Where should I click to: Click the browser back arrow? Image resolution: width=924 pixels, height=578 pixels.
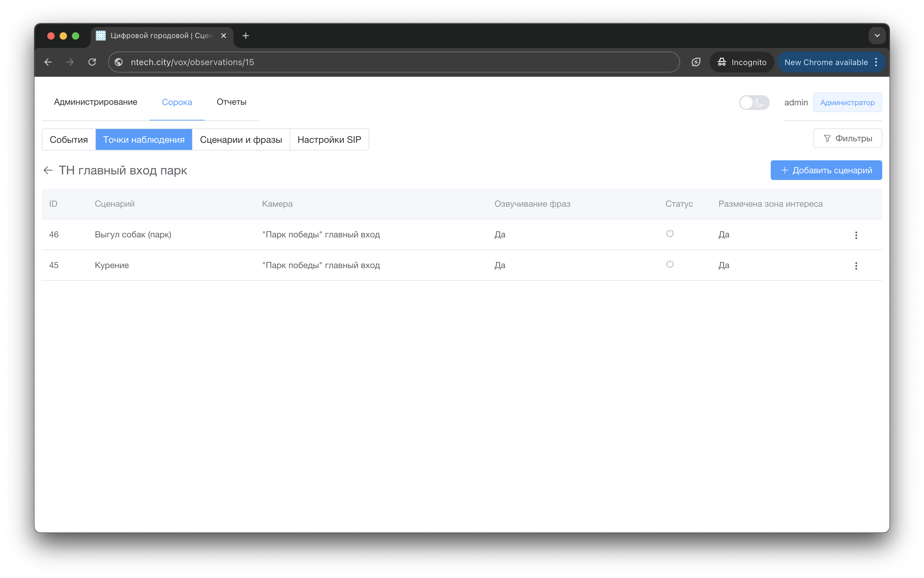48,62
